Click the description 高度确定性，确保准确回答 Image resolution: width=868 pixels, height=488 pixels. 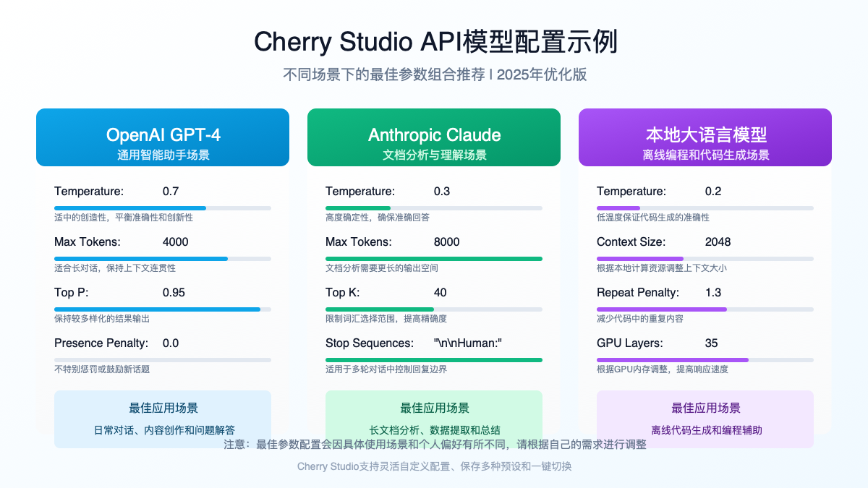pos(378,218)
